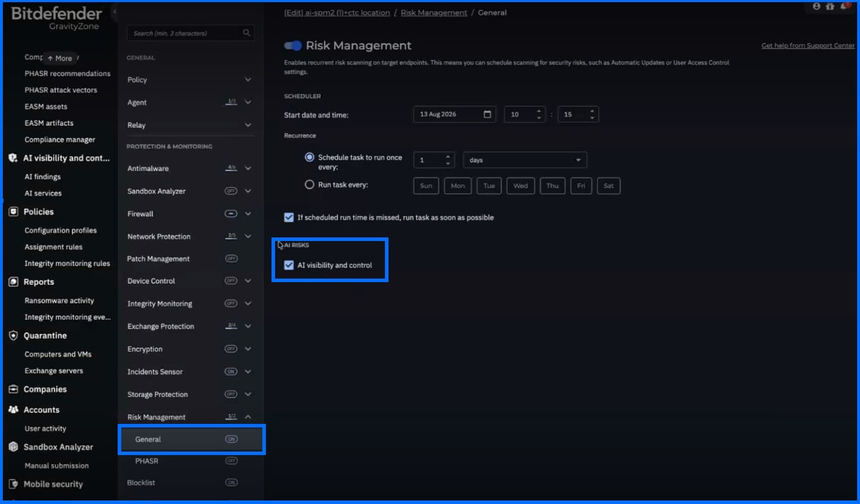860x504 pixels.
Task: Click the Patch Management OFF status badge
Action: coord(231,258)
